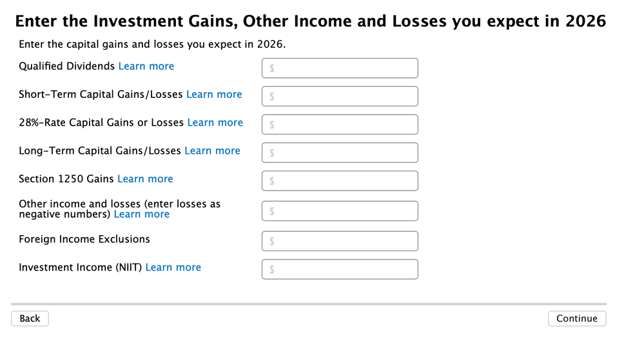
Task: Select the Foreign Income Exclusions input box
Action: coord(340,241)
